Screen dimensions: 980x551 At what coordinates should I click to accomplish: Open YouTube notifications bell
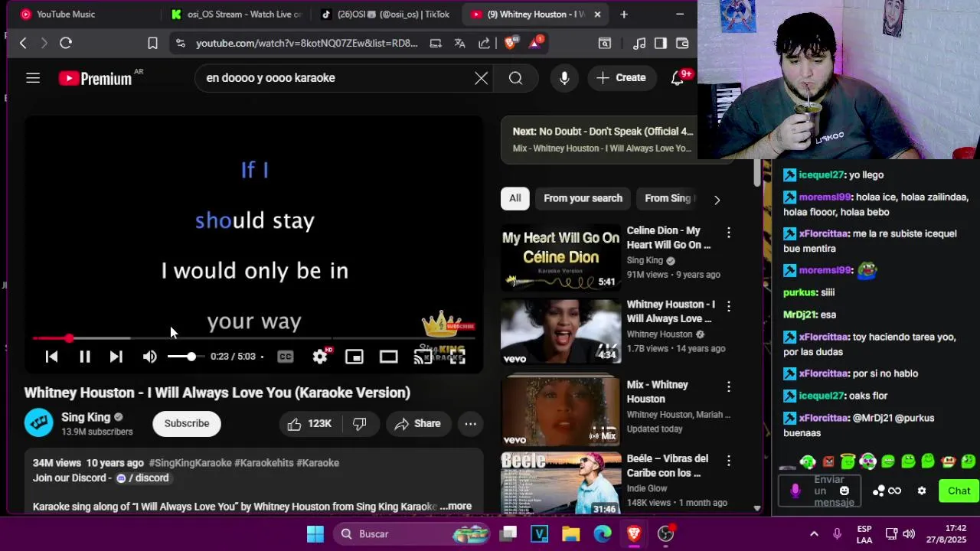[x=678, y=78]
